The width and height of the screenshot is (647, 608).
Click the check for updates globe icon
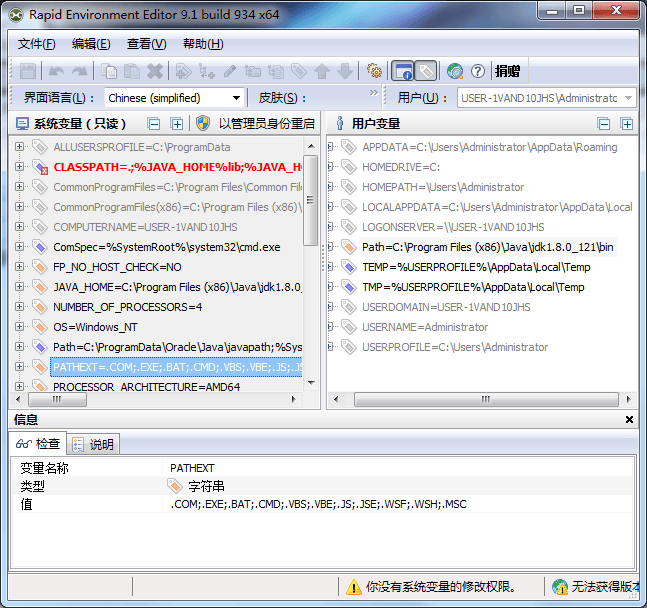455,71
